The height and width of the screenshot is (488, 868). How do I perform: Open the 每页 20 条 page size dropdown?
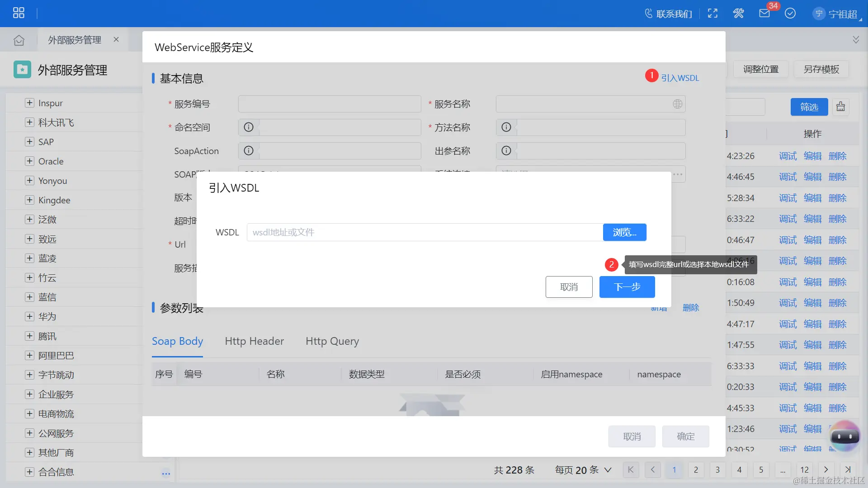(583, 470)
